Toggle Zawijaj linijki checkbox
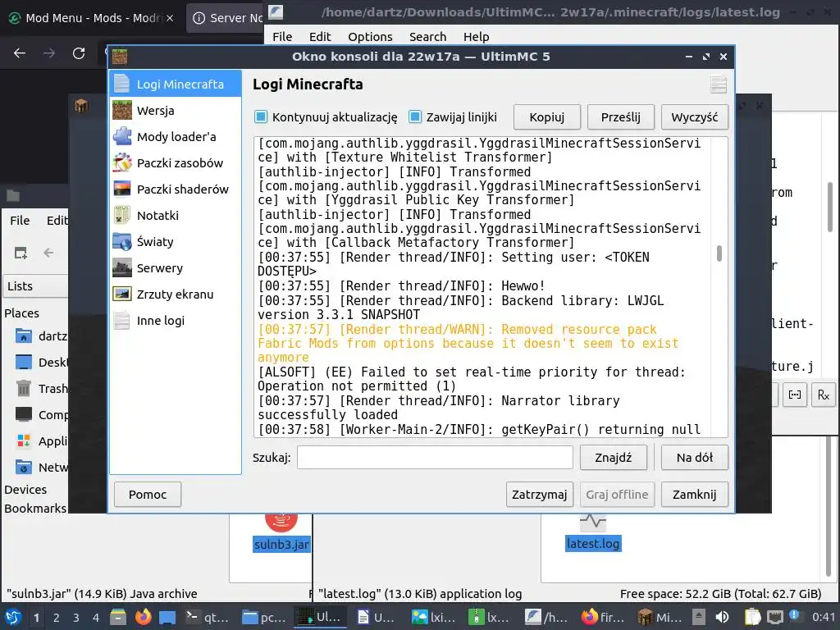 pyautogui.click(x=415, y=116)
